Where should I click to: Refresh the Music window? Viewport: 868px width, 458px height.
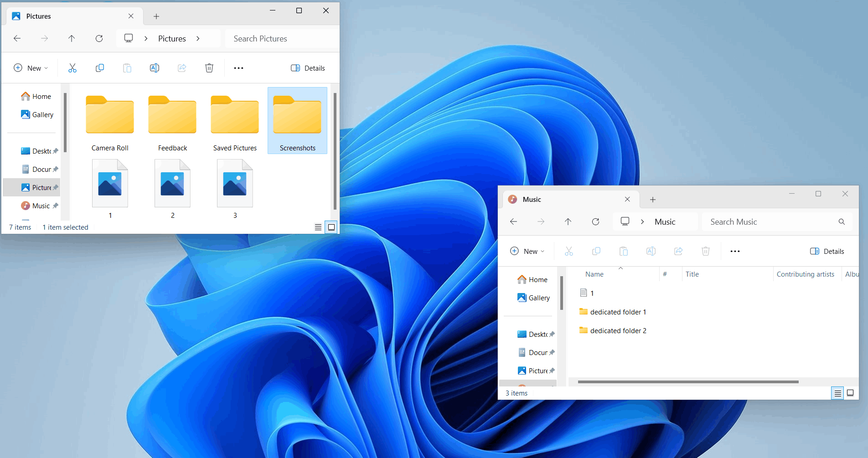click(x=595, y=222)
